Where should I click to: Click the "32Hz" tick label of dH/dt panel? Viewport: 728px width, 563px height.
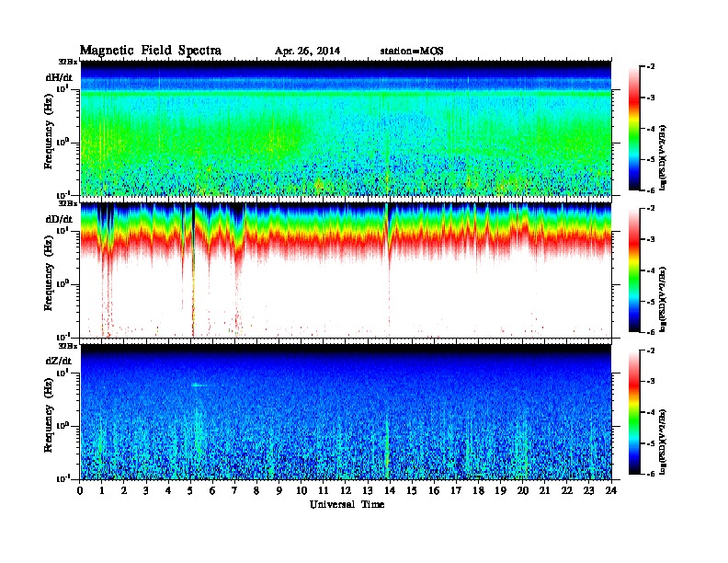[x=68, y=62]
